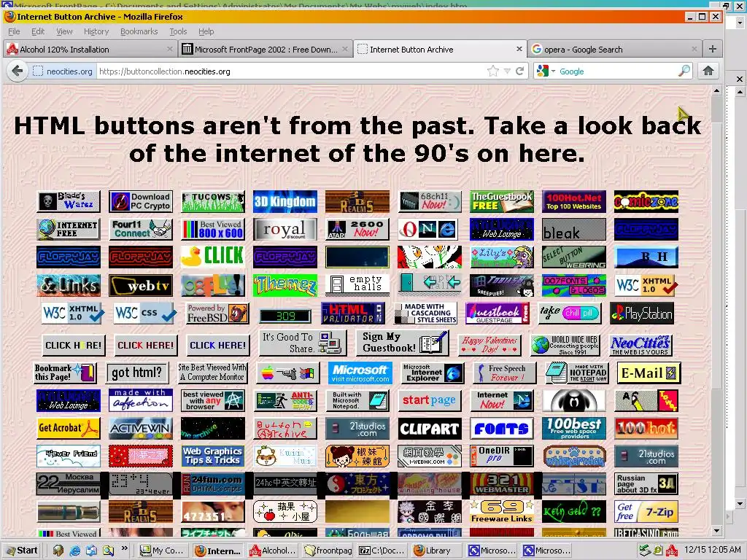Open the File menu
747x560 pixels.
click(15, 31)
